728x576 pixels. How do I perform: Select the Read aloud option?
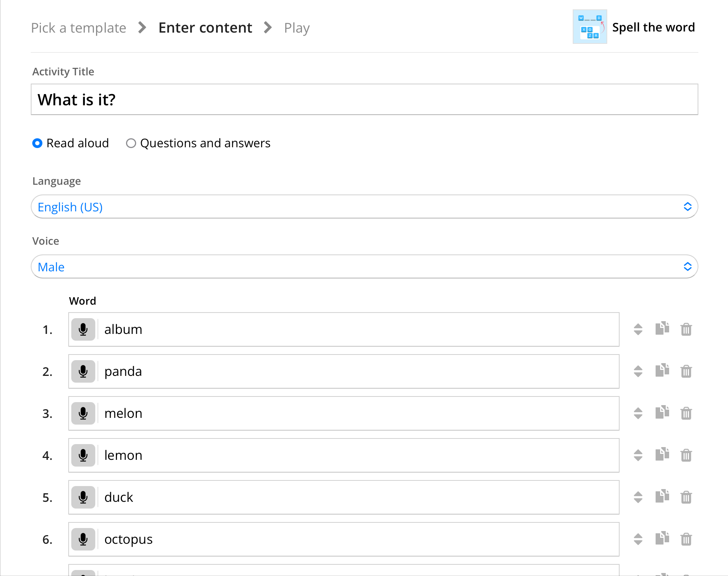point(38,143)
